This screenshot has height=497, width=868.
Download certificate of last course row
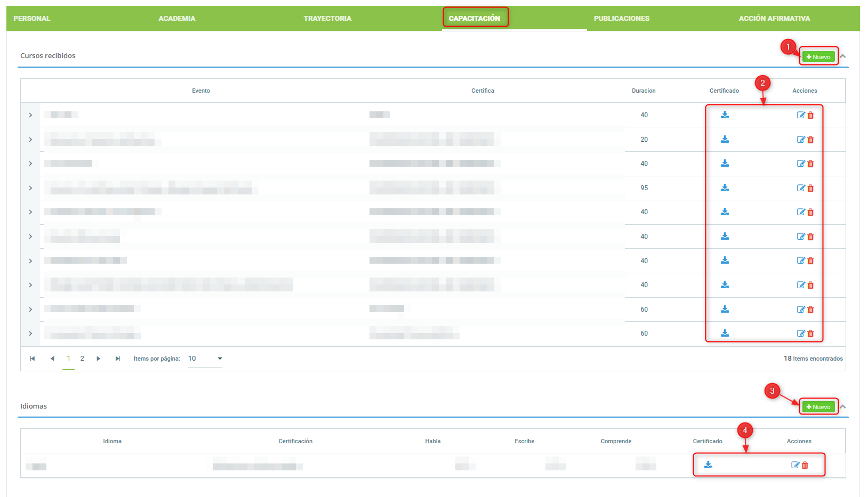pos(725,333)
